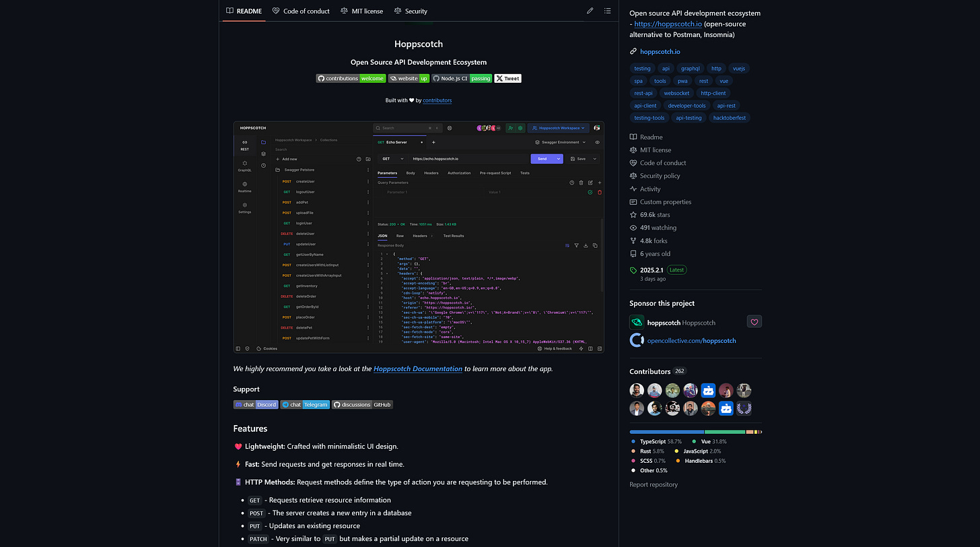
Task: Open opencollective.com/hoppscotch link
Action: coord(691,341)
